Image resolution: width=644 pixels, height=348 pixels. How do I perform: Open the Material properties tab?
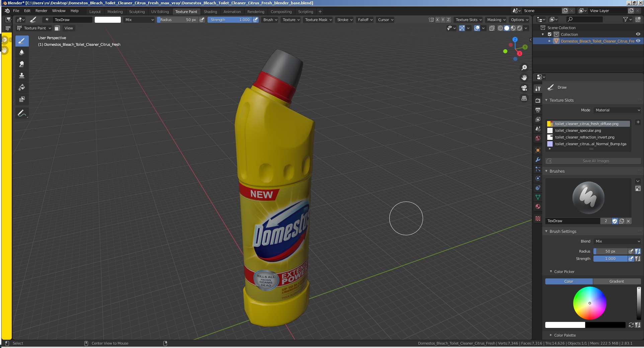538,206
